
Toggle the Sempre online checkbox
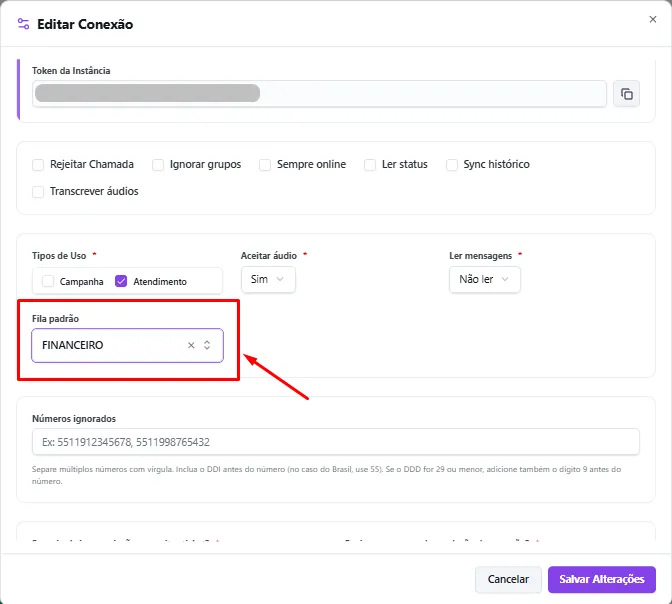click(x=265, y=165)
